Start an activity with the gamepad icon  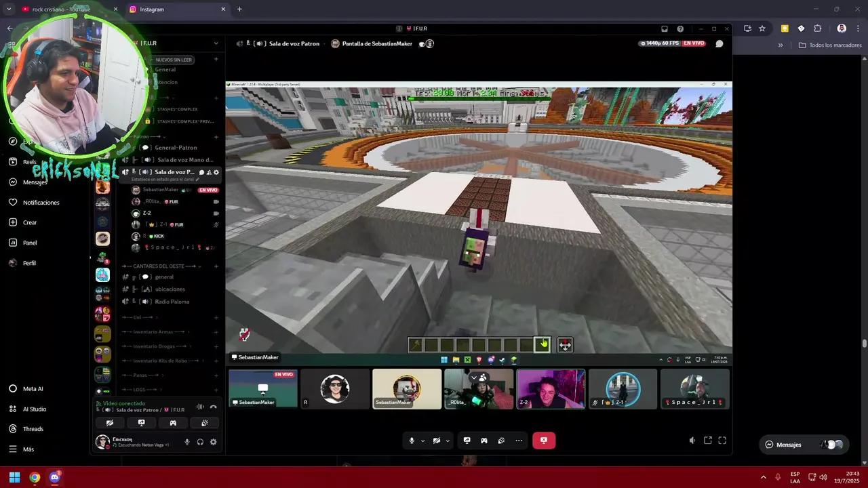pos(484,441)
